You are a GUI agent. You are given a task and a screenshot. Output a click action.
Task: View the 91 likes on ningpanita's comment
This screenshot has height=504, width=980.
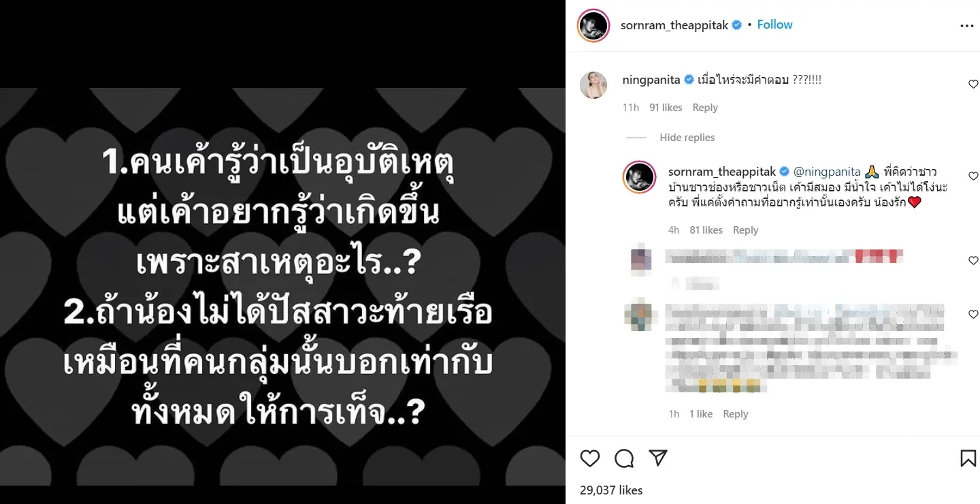point(666,108)
